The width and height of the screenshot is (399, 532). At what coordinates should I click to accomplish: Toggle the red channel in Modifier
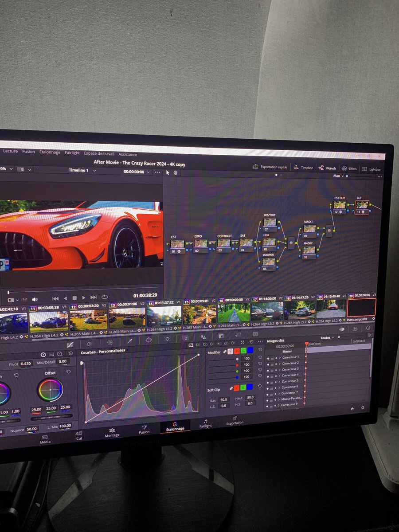click(x=237, y=352)
